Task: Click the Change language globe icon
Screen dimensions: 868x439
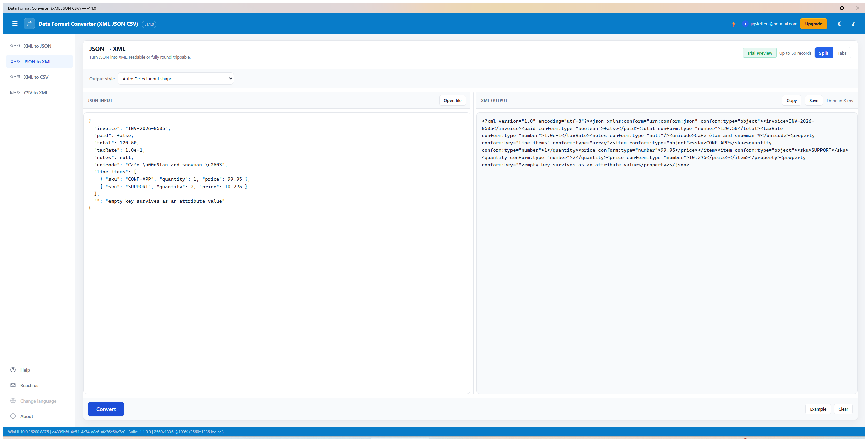Action: (13, 401)
